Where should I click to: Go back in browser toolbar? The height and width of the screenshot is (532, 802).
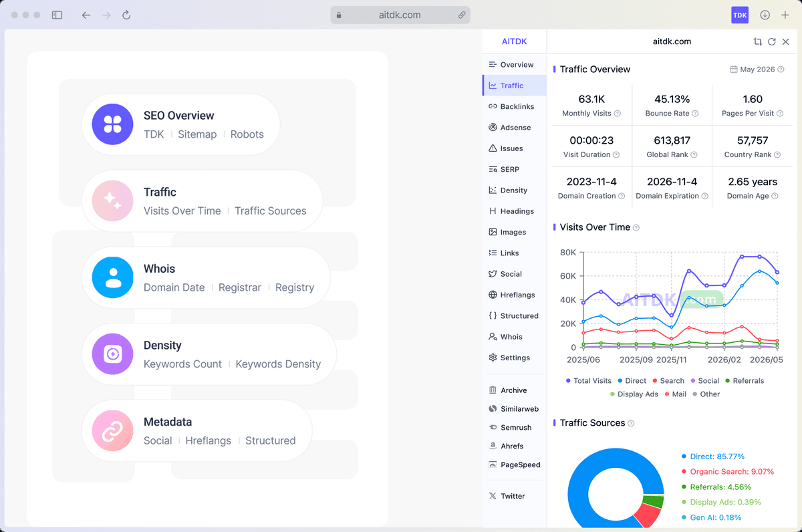(x=86, y=15)
